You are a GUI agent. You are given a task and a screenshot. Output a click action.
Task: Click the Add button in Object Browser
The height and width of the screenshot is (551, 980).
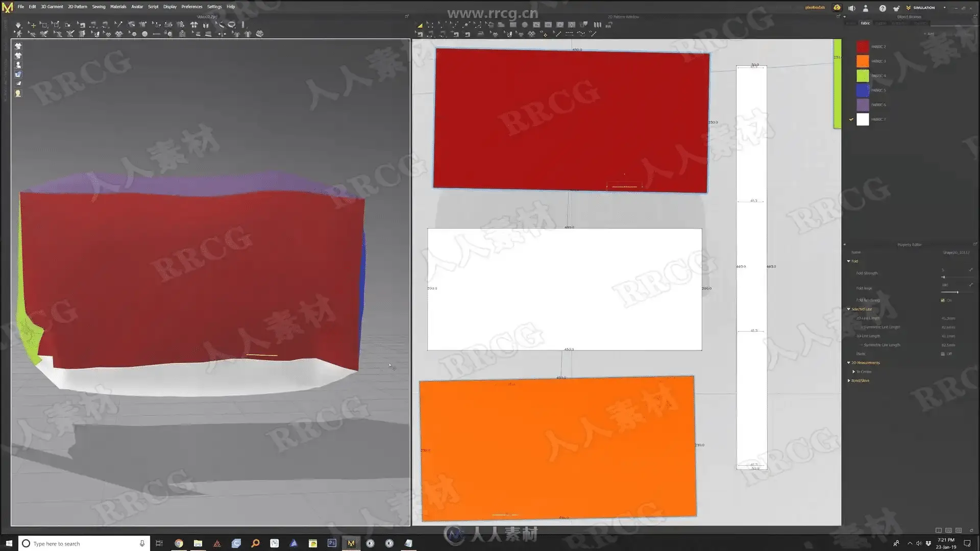click(x=929, y=34)
